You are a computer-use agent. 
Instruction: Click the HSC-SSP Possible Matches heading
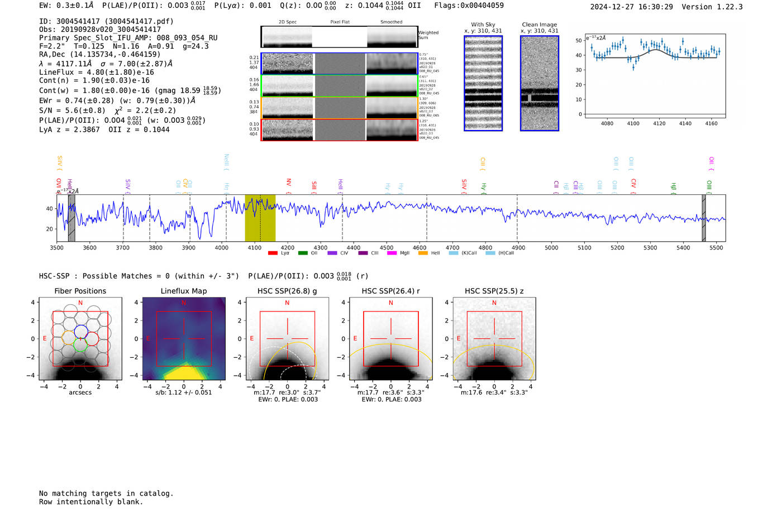(139, 276)
